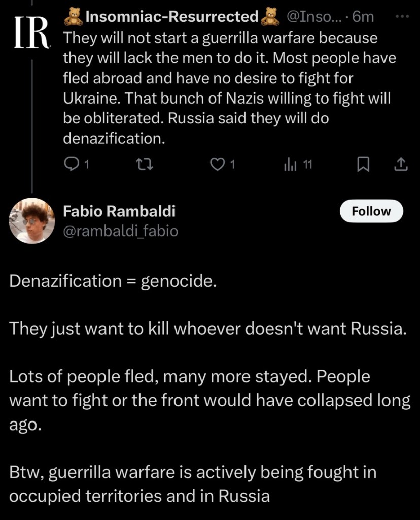The width and height of the screenshot is (420, 520).
Task: Retweet the Insomniac-Resurrected post
Action: (x=145, y=164)
